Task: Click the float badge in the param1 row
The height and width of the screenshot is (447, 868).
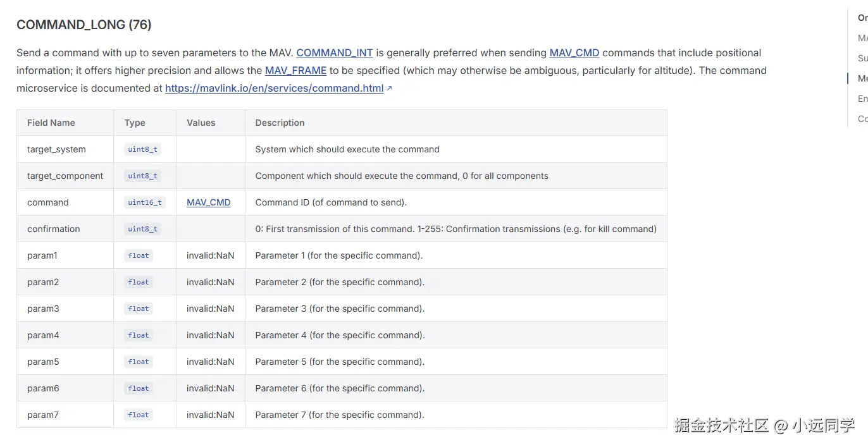Action: pyautogui.click(x=139, y=256)
